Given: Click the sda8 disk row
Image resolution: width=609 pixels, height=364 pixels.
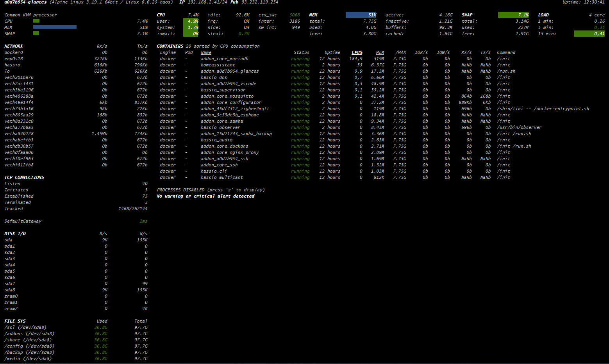Looking at the screenshot, I should [76, 290].
